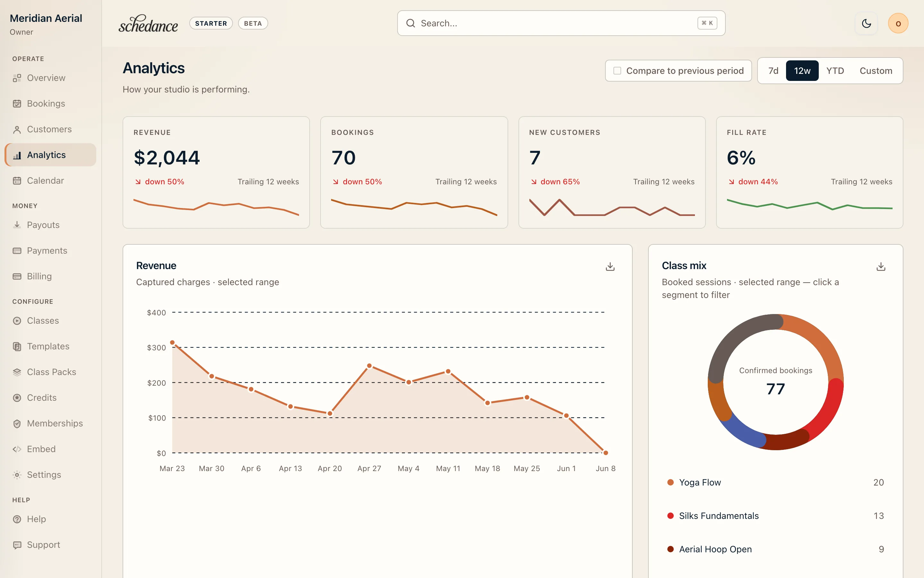This screenshot has height=578, width=924.
Task: Select the 7d time range
Action: coord(773,71)
